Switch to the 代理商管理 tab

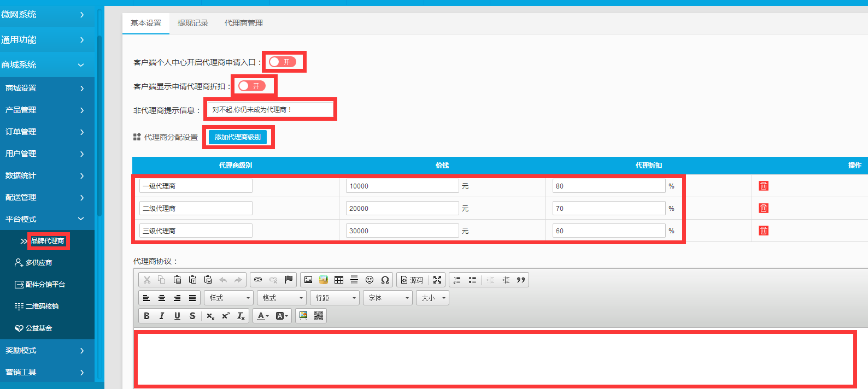[x=244, y=23]
